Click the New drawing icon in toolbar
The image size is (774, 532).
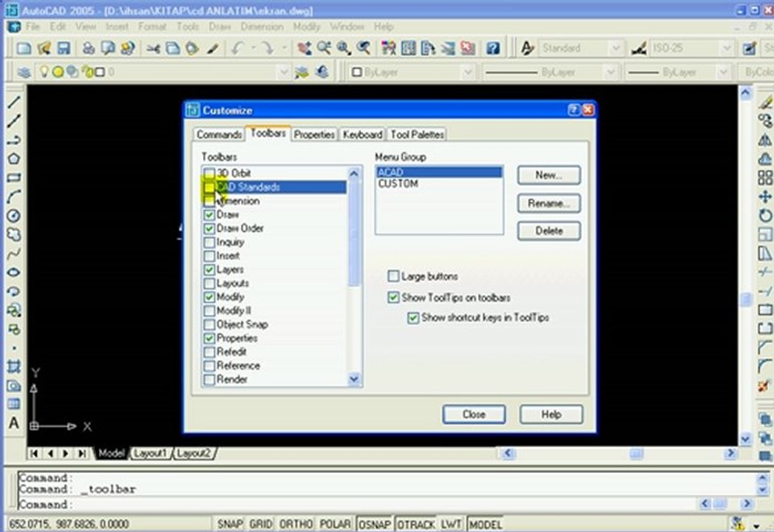tap(23, 48)
